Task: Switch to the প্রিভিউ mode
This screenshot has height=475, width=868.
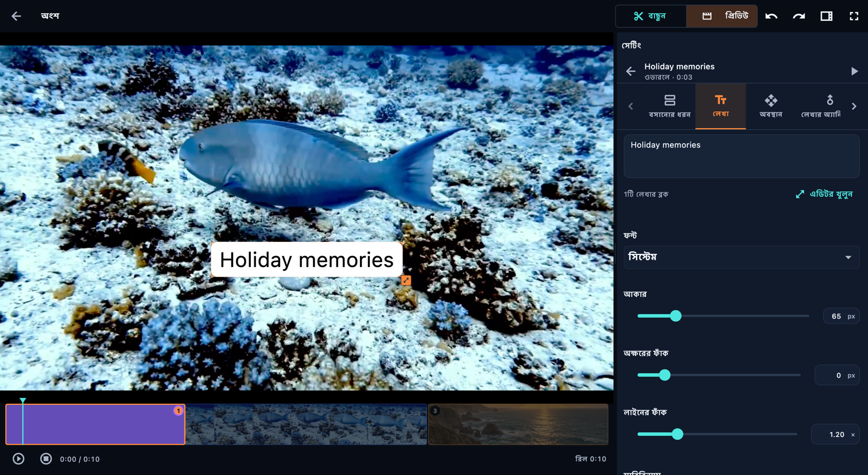Action: (722, 16)
